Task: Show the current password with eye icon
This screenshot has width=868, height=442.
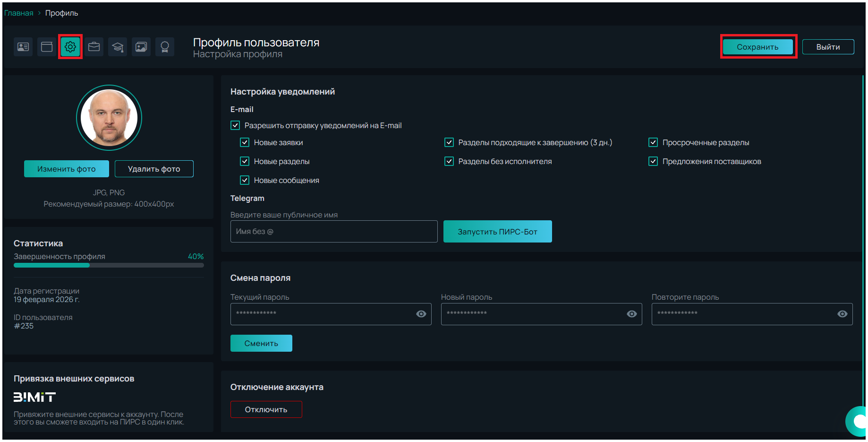Action: point(421,314)
